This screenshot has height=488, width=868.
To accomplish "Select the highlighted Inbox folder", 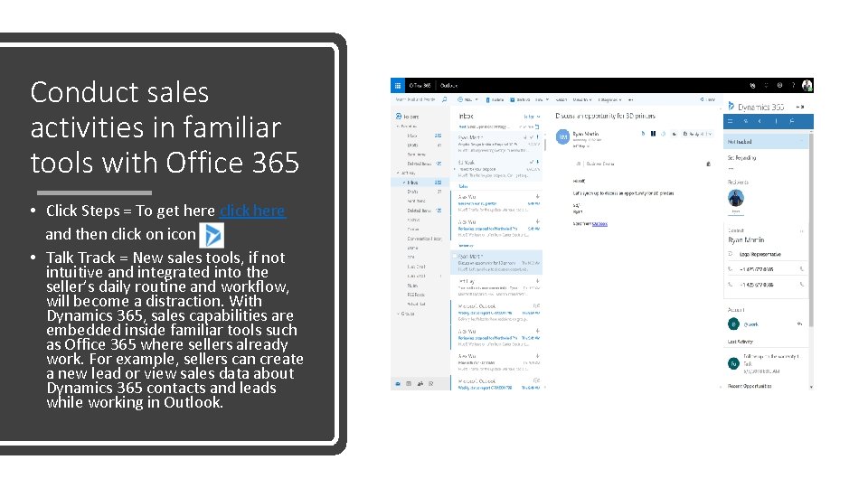I will [x=422, y=182].
